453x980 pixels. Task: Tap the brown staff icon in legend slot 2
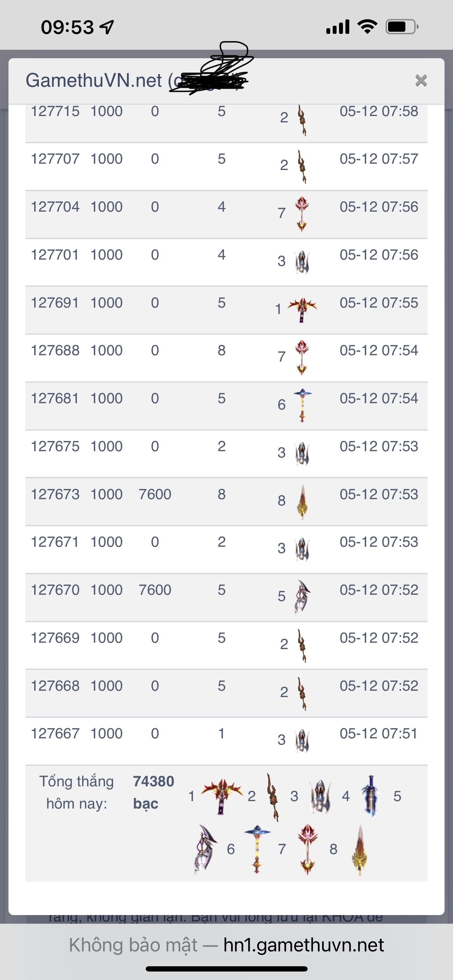[272, 796]
